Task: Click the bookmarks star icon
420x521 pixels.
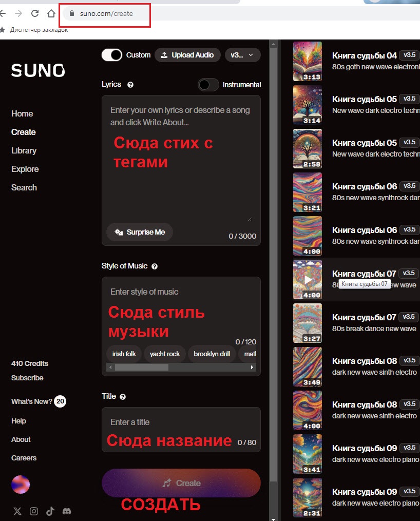Action: [3, 30]
